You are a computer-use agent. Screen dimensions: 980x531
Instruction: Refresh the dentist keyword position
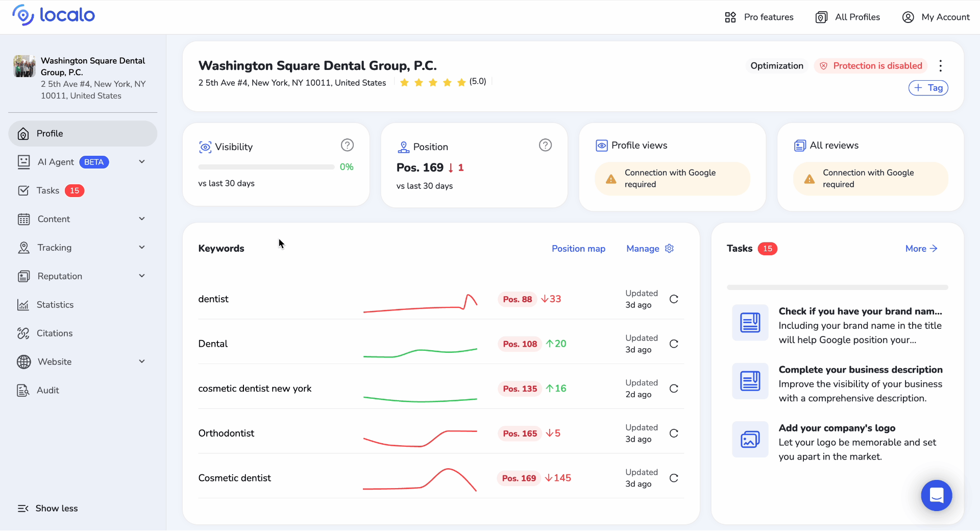[x=674, y=299]
